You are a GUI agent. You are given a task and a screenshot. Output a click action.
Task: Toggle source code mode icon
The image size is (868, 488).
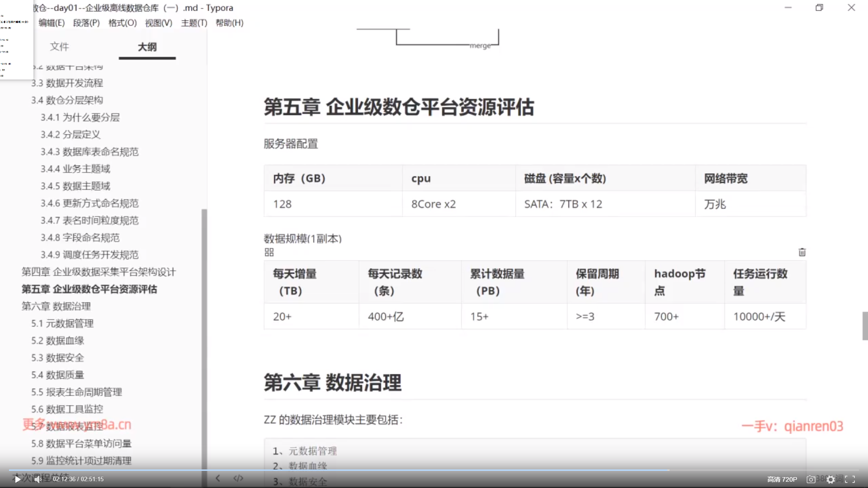point(238,478)
